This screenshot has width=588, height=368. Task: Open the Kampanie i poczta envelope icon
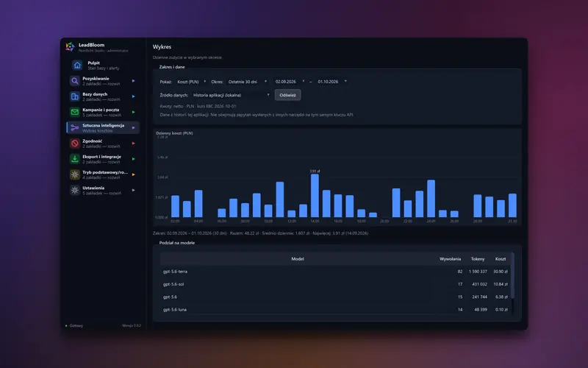tap(75, 113)
